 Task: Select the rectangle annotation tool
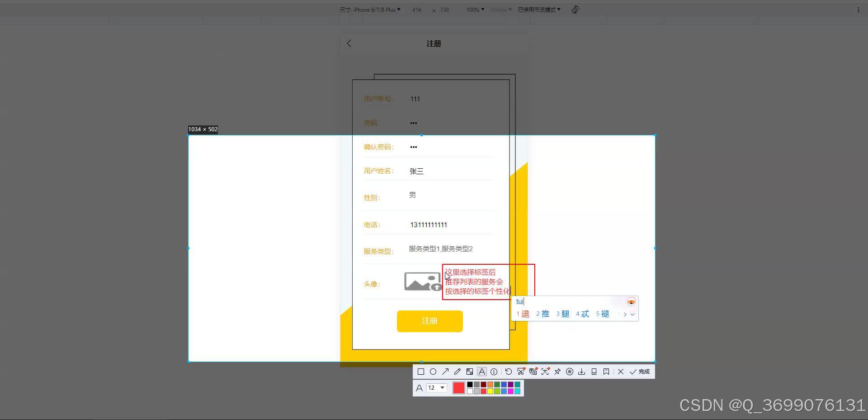(421, 371)
